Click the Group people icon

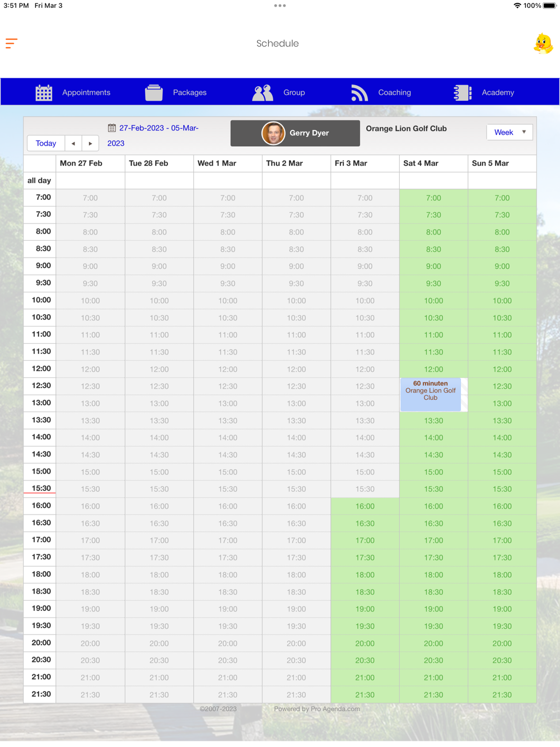(263, 92)
